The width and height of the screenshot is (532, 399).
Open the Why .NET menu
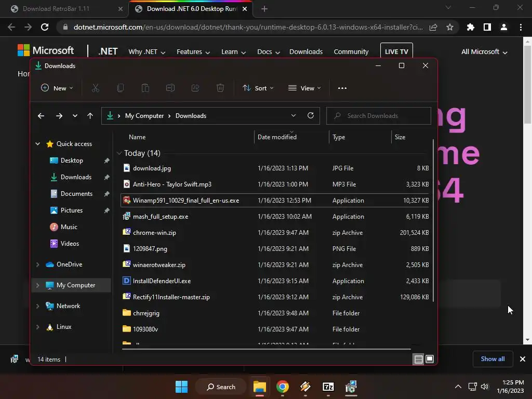tap(147, 52)
